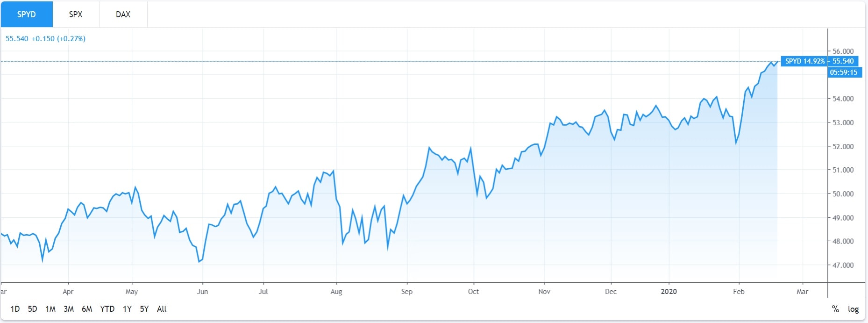Show the 6M time range

click(87, 309)
